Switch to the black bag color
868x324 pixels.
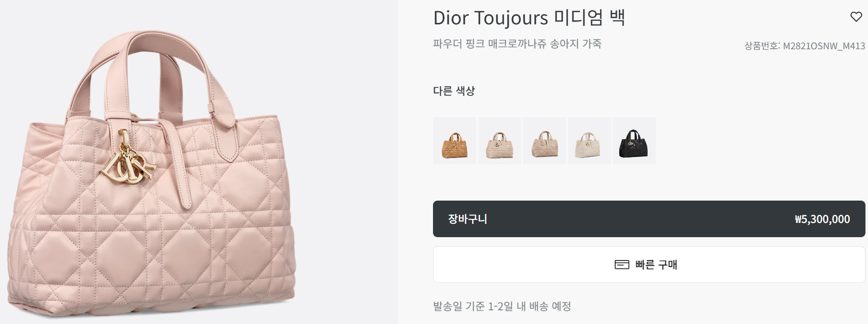tap(634, 141)
